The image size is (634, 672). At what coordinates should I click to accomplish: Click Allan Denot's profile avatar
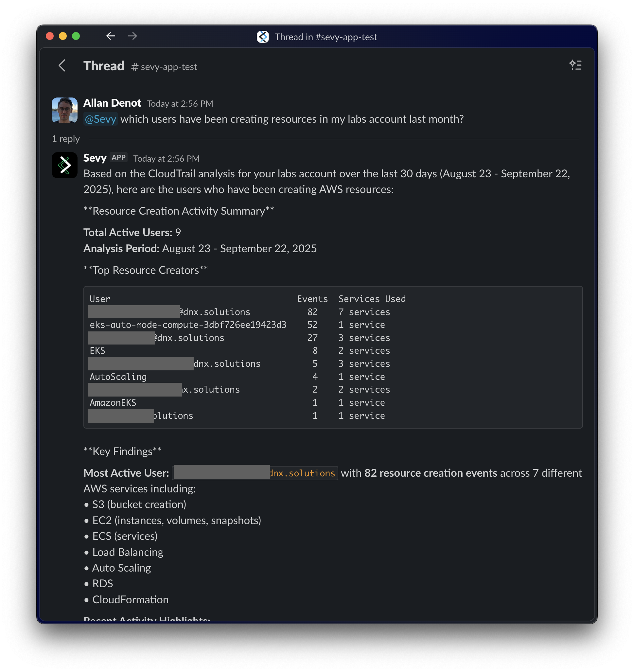(x=64, y=111)
